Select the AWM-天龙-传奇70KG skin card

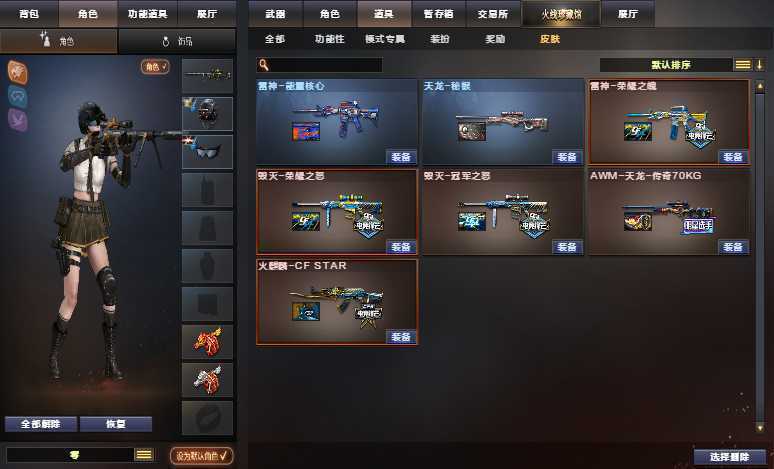(x=669, y=212)
